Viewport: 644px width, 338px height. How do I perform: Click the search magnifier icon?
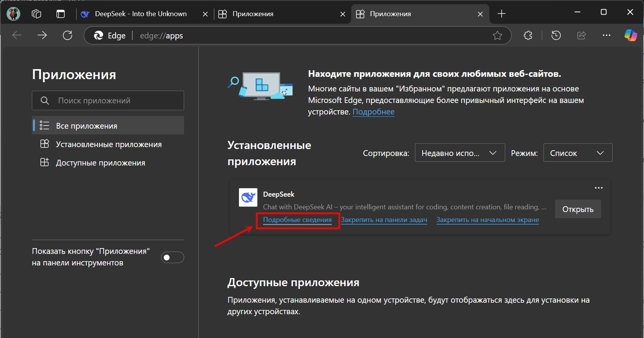45,101
